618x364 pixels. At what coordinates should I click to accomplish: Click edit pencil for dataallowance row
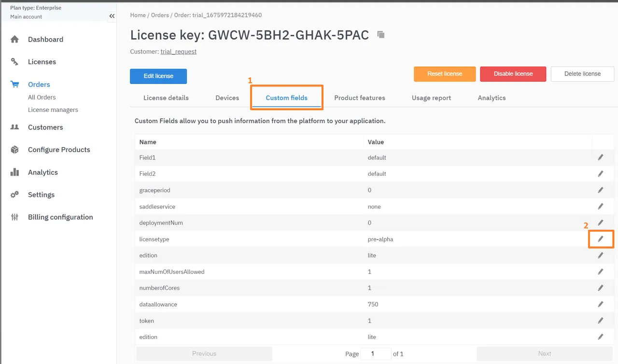(601, 304)
